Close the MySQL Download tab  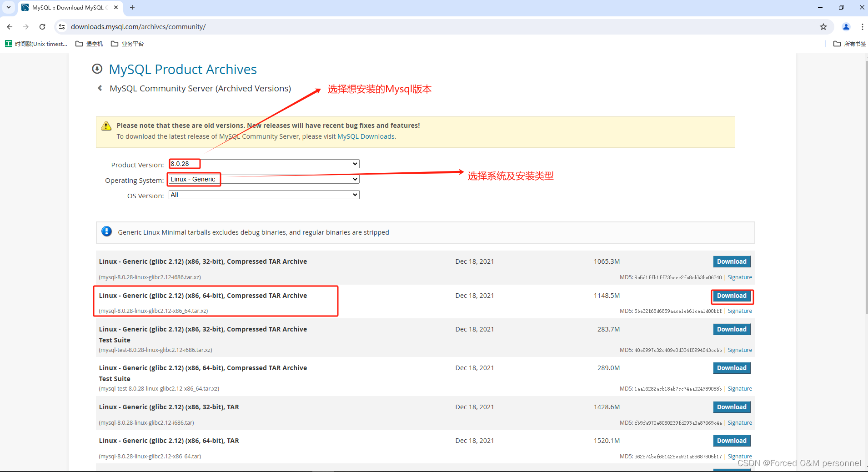[116, 7]
